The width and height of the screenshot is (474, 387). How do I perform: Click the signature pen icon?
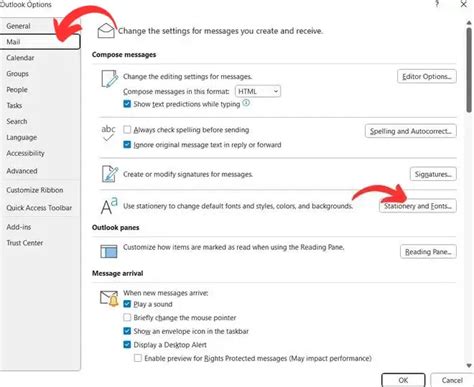click(110, 174)
